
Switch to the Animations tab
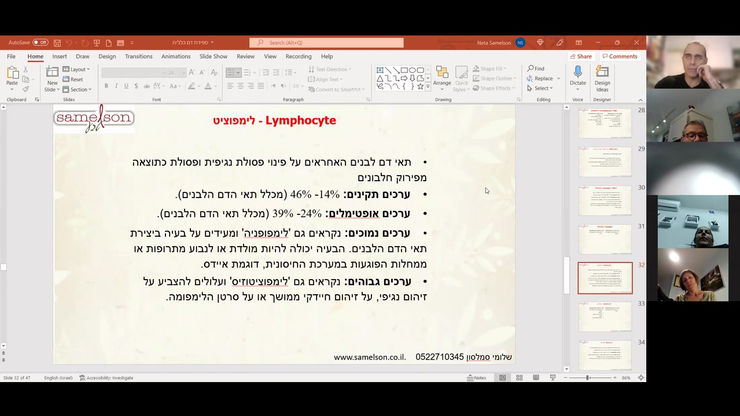coord(176,56)
